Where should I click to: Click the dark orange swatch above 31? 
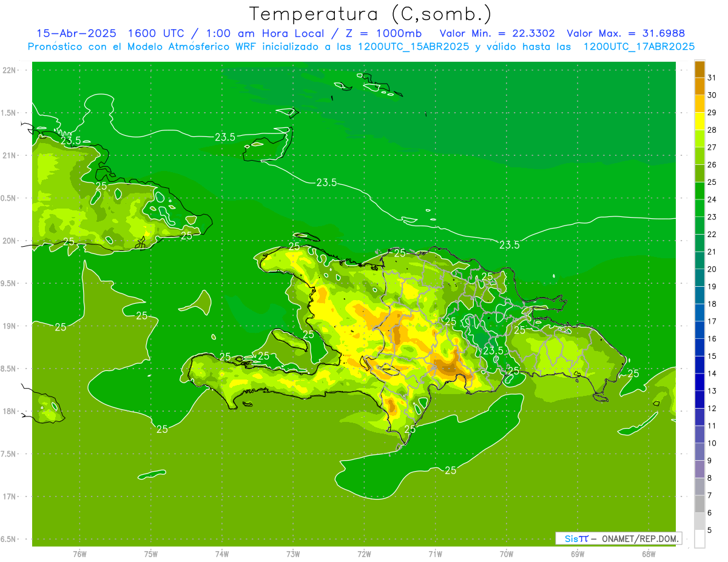pos(699,70)
